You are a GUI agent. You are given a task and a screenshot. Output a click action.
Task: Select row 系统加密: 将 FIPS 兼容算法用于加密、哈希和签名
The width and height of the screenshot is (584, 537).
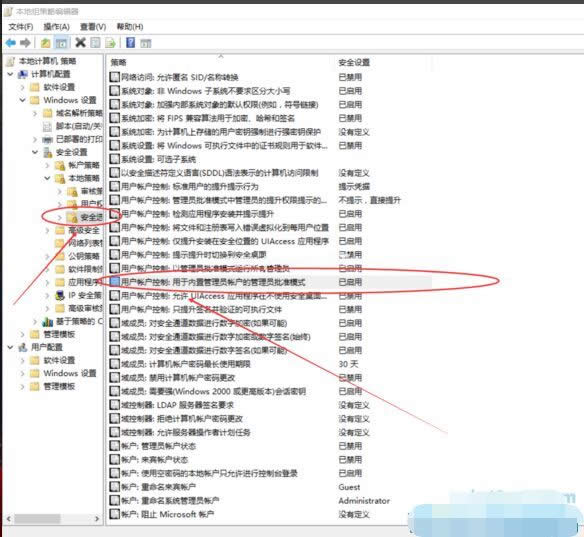[x=270, y=118]
